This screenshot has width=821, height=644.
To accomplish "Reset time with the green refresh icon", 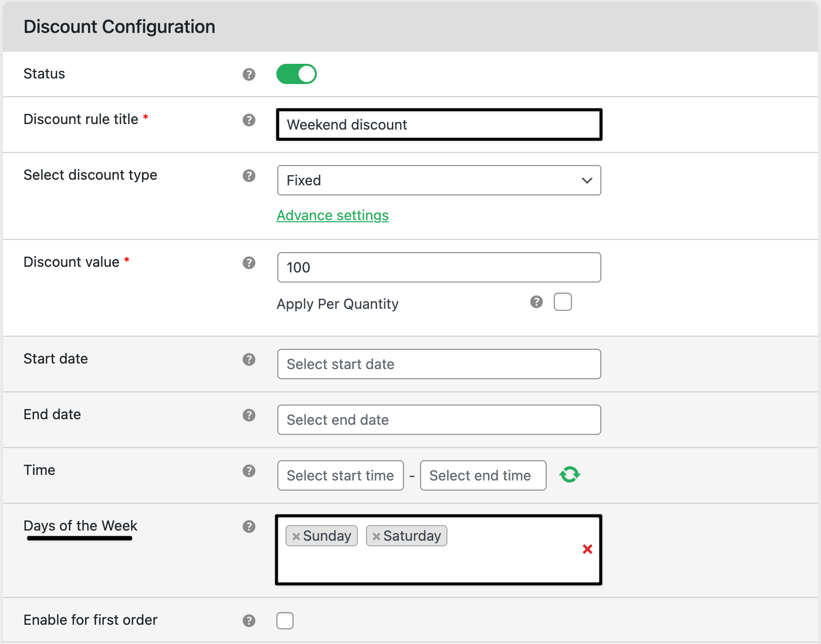I will (x=569, y=475).
